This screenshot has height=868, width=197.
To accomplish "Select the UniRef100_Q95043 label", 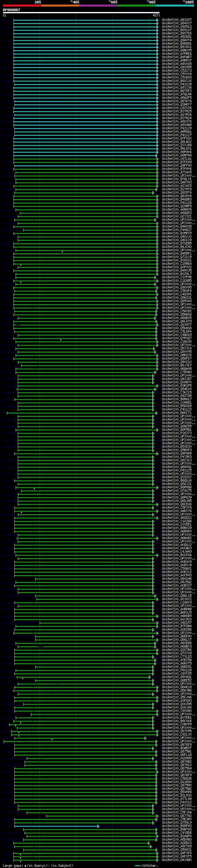I will tap(176, 301).
